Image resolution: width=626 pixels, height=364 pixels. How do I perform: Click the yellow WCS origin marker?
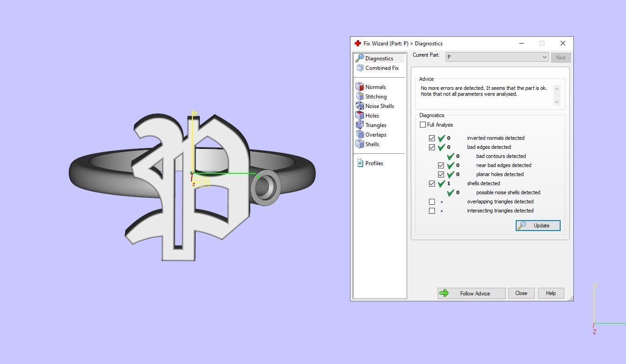[200, 182]
